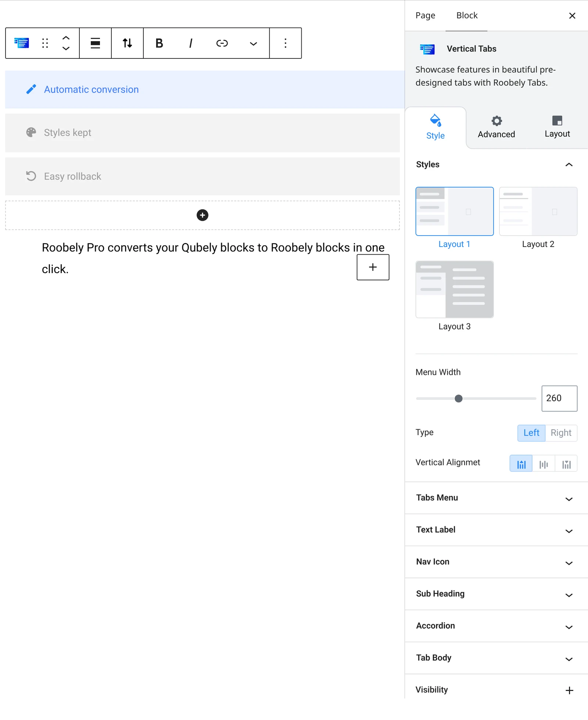The width and height of the screenshot is (588, 720).
Task: Set tab Type to Right
Action: tap(561, 433)
